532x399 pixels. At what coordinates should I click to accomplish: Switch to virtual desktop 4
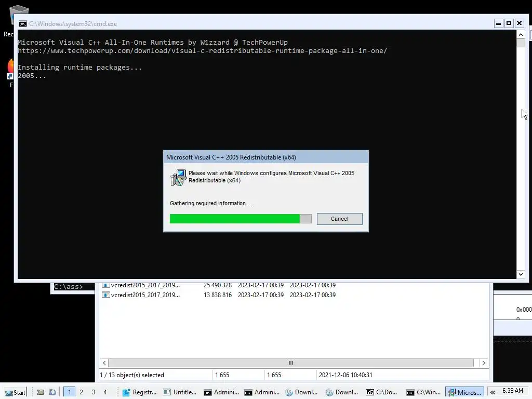[105, 392]
